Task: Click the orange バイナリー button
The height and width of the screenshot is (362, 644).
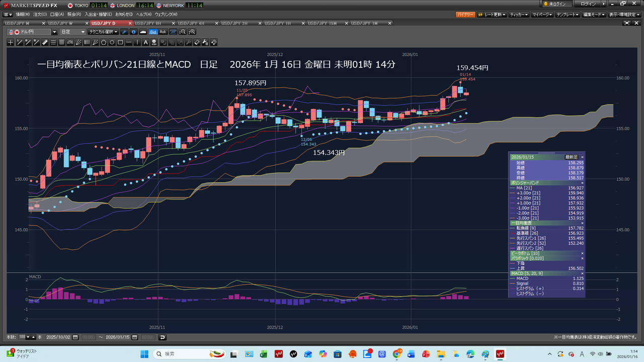Action: click(x=465, y=15)
